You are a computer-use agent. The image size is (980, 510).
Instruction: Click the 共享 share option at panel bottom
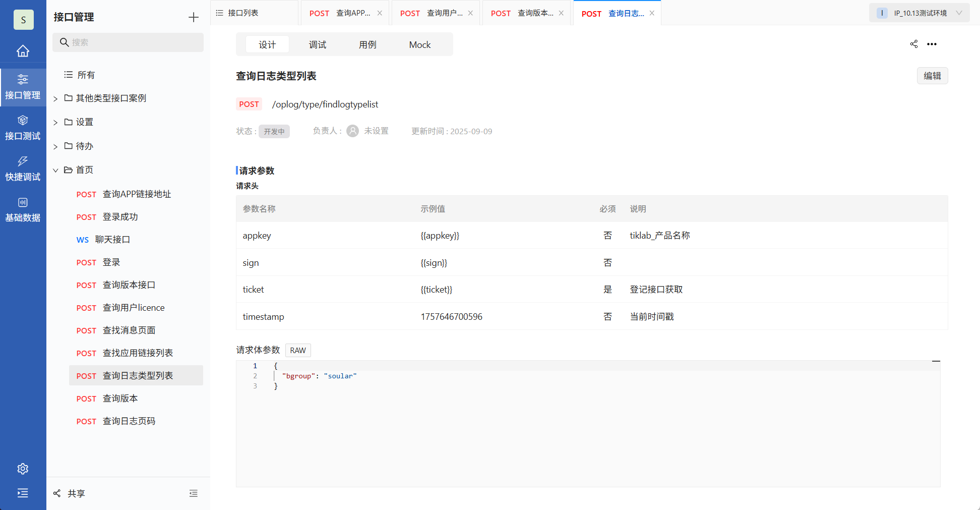pos(69,493)
